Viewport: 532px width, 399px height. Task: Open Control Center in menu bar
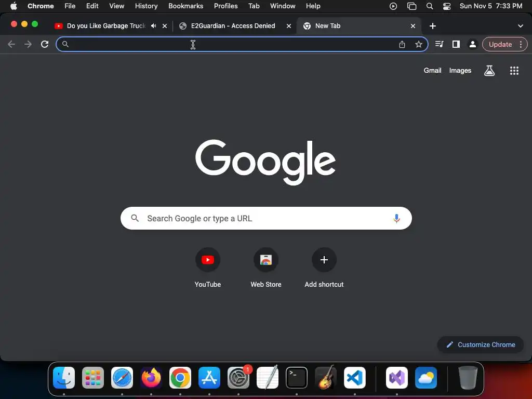447,6
